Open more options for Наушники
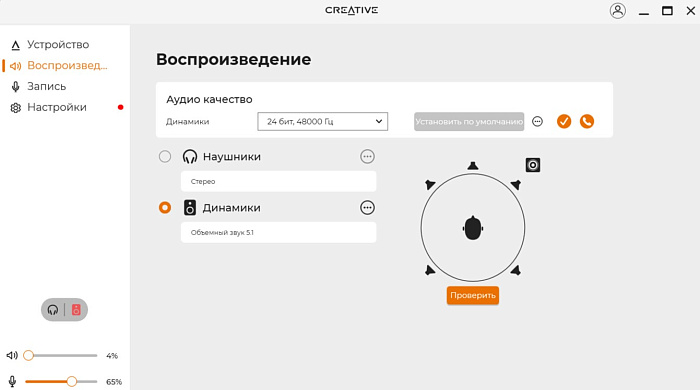Screen dimensions: 700x390 [x=367, y=157]
